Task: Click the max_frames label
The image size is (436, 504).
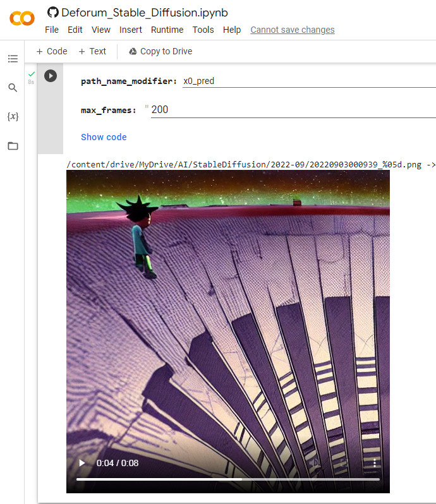Action: [108, 111]
